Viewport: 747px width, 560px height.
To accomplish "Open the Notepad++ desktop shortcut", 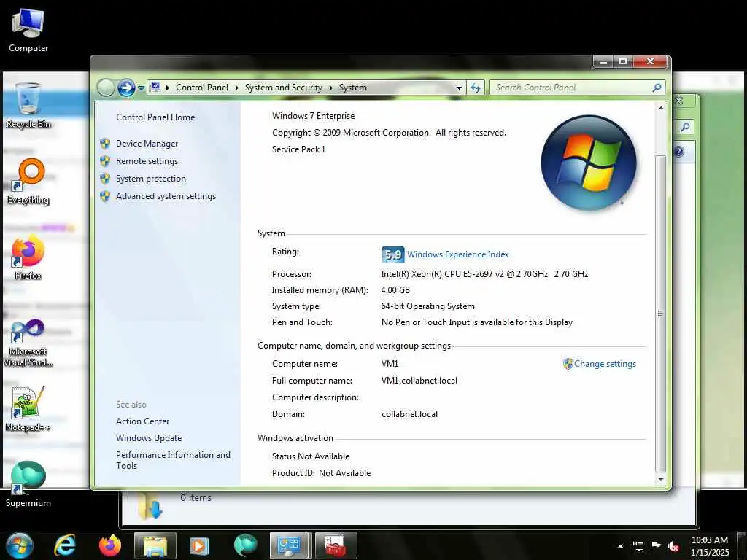I will point(28,408).
